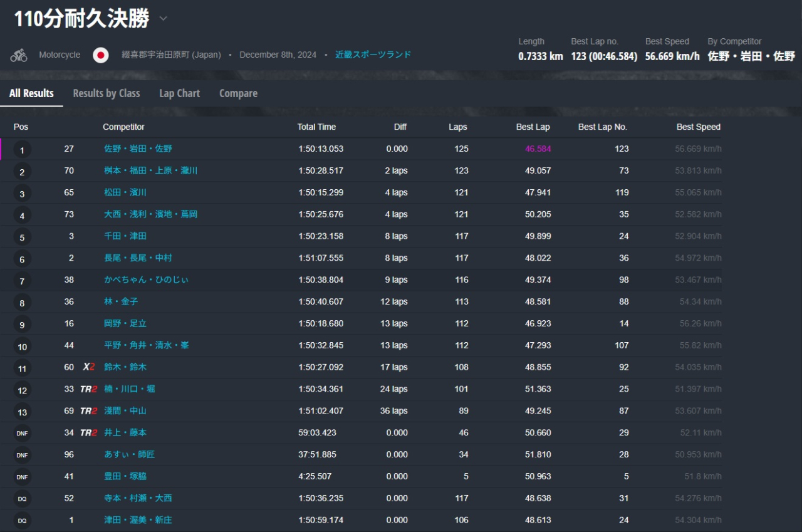
Task: Sort by Total Time column header
Action: 316,127
